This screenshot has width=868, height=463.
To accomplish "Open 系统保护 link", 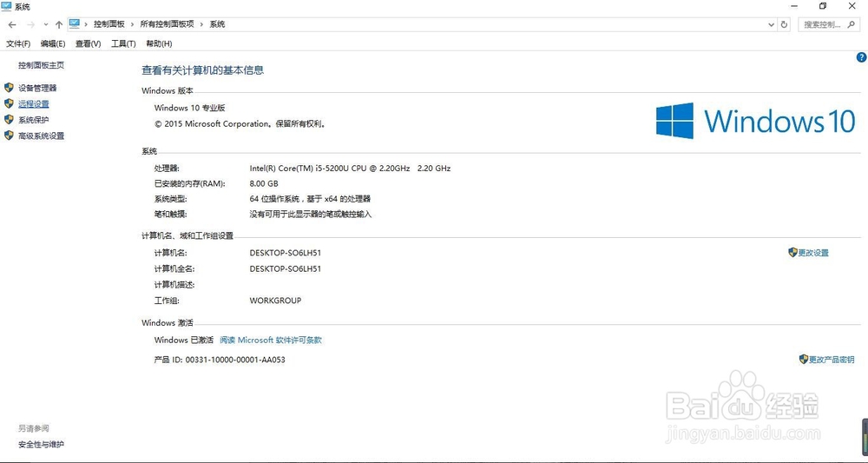I will click(33, 120).
